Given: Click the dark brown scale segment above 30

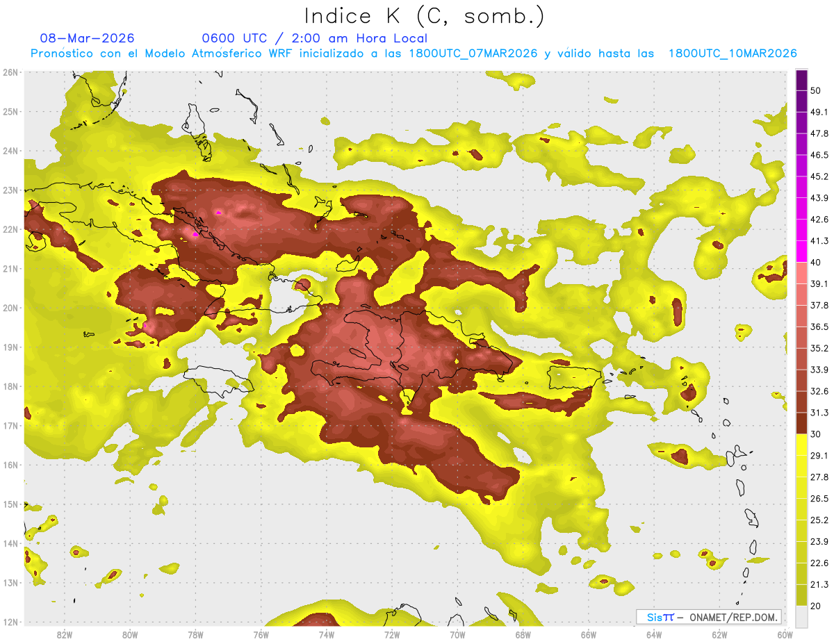Looking at the screenshot, I should (801, 423).
